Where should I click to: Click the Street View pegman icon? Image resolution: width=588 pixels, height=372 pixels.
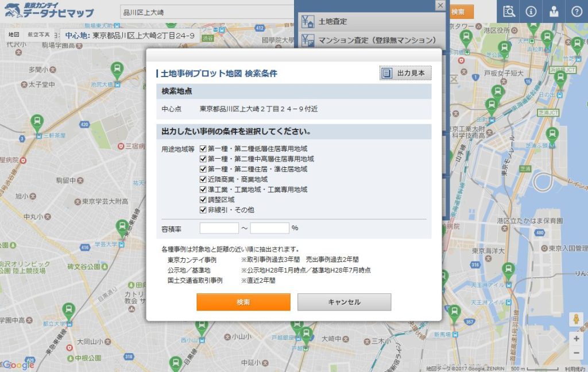pyautogui.click(x=576, y=319)
